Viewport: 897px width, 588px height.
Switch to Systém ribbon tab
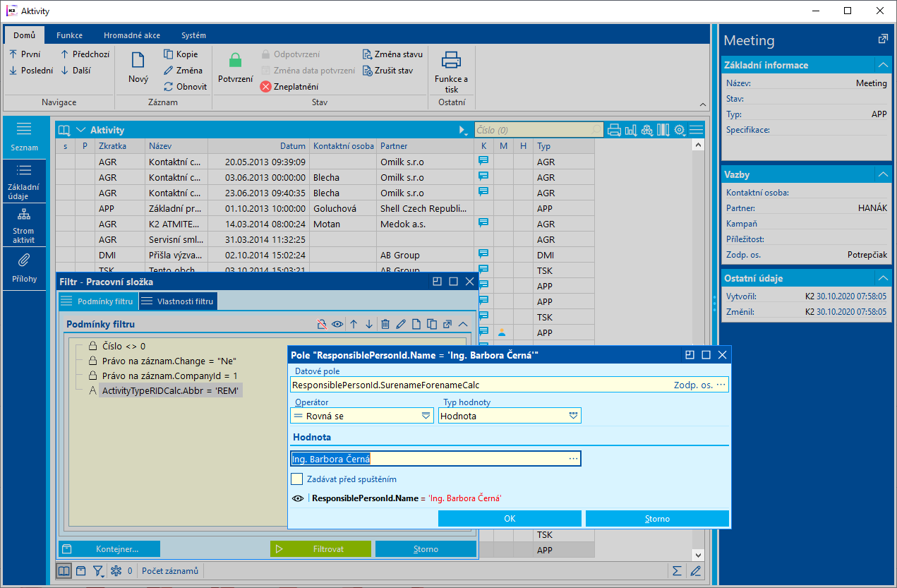(x=194, y=35)
